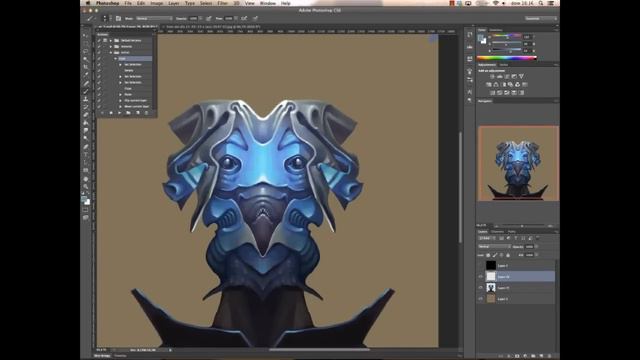Click the Vibrance adjustment icon
The height and width of the screenshot is (360, 640).
point(521,76)
